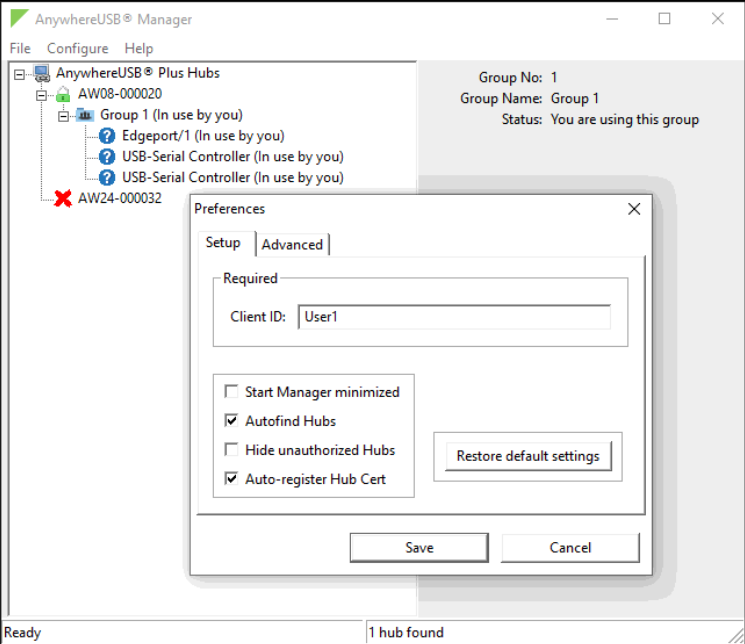Click the red X icon beside AW24-000032

pos(63,198)
